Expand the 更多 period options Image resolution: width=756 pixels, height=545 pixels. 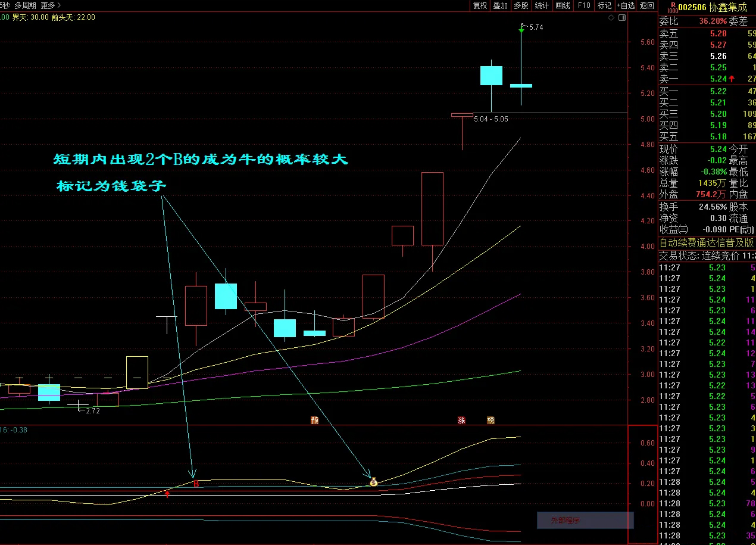[51, 5]
